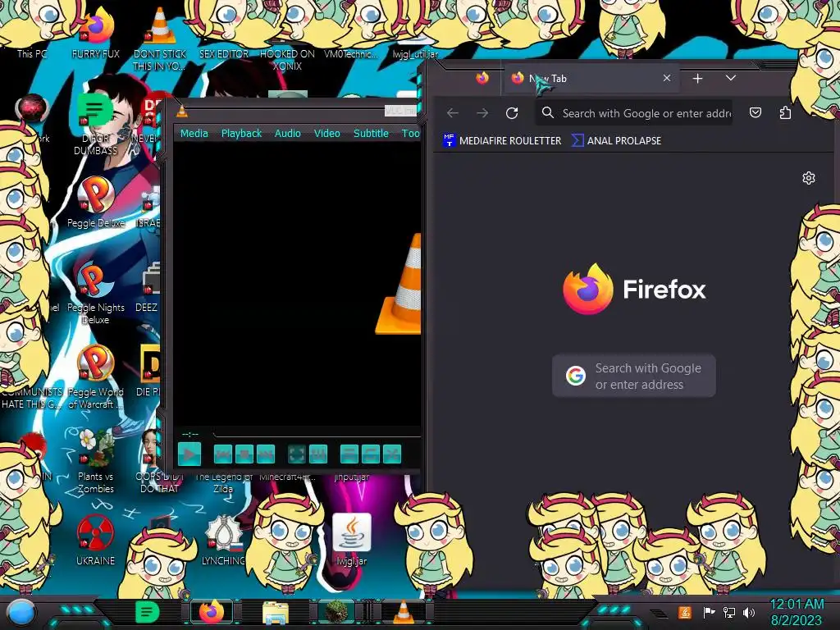
Task: Stop playback in VLC player
Action: [x=244, y=454]
